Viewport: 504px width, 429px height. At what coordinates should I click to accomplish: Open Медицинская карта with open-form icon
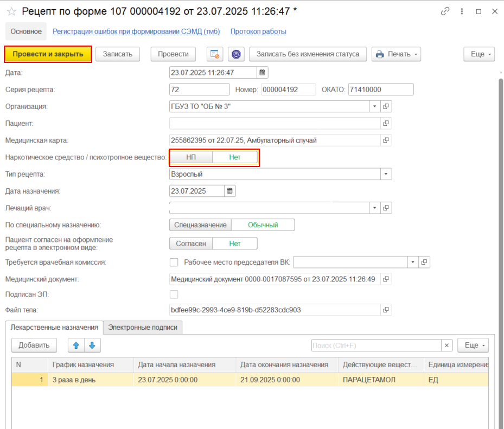(386, 140)
